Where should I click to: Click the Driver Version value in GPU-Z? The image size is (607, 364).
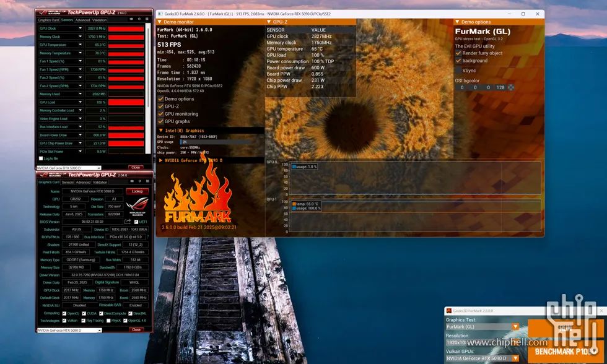click(x=105, y=275)
